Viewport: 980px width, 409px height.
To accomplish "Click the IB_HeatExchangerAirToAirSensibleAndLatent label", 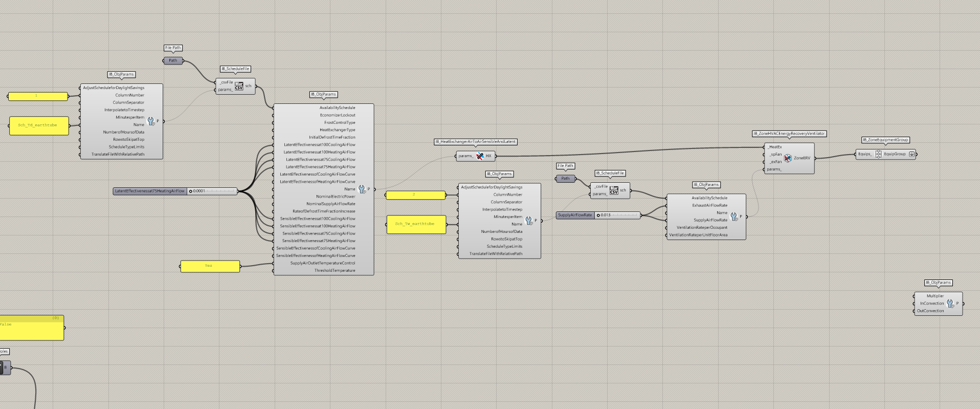I will (x=476, y=142).
